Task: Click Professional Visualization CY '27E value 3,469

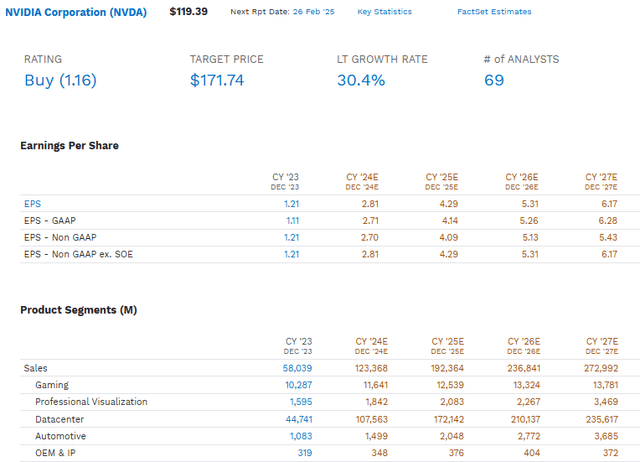Action: pos(606,402)
